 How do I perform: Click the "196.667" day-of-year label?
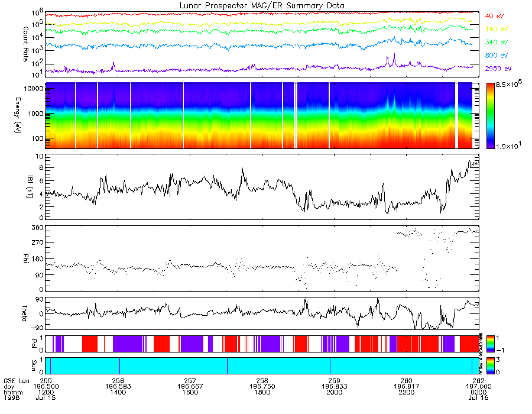tap(190, 387)
